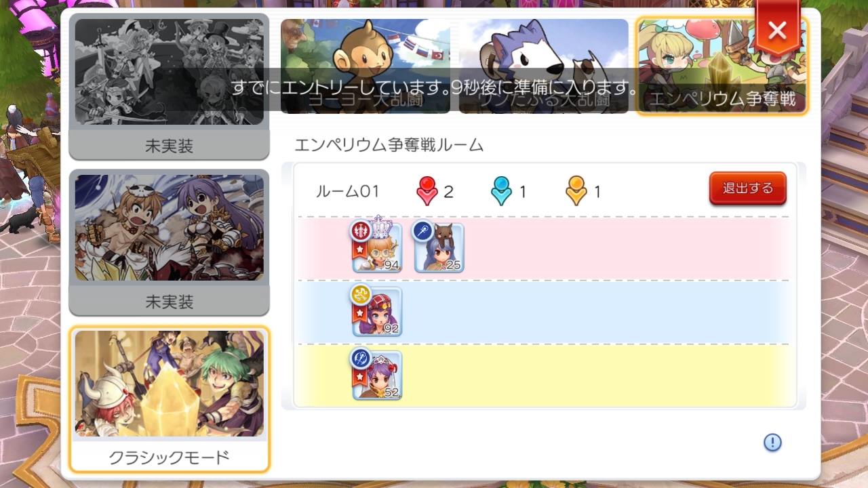
Task: Open the エンペリウム争奪戦 mode tab
Action: pyautogui.click(x=722, y=66)
